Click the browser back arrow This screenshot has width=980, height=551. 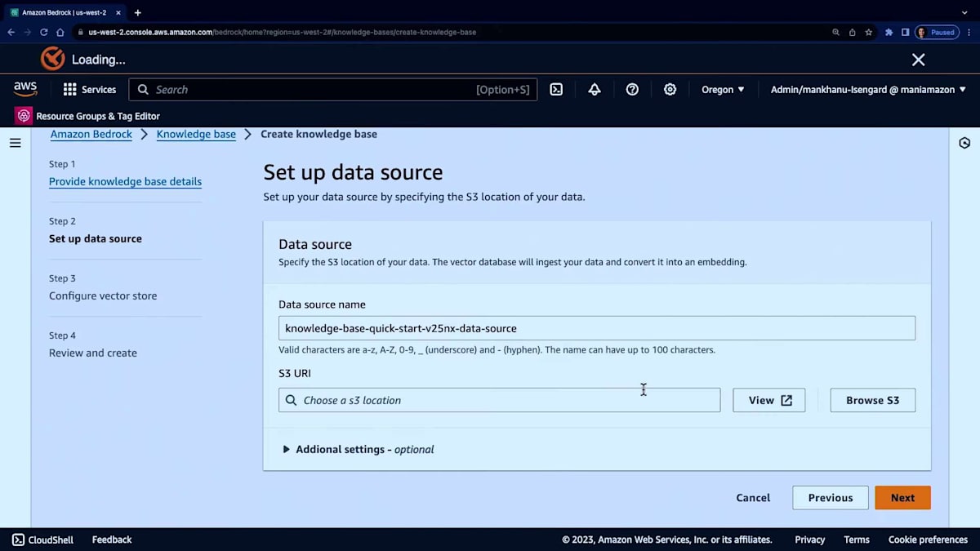tap(11, 32)
